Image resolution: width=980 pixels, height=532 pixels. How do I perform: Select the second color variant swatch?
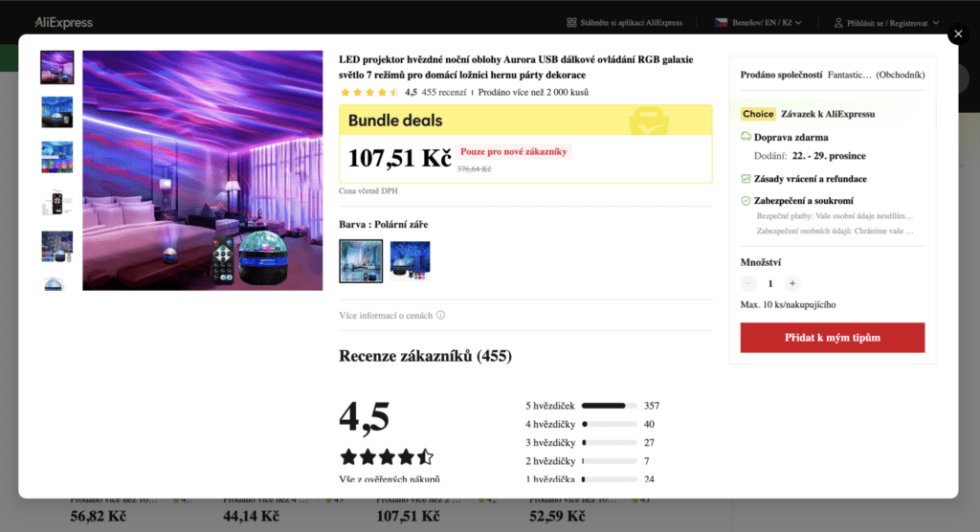pyautogui.click(x=410, y=261)
